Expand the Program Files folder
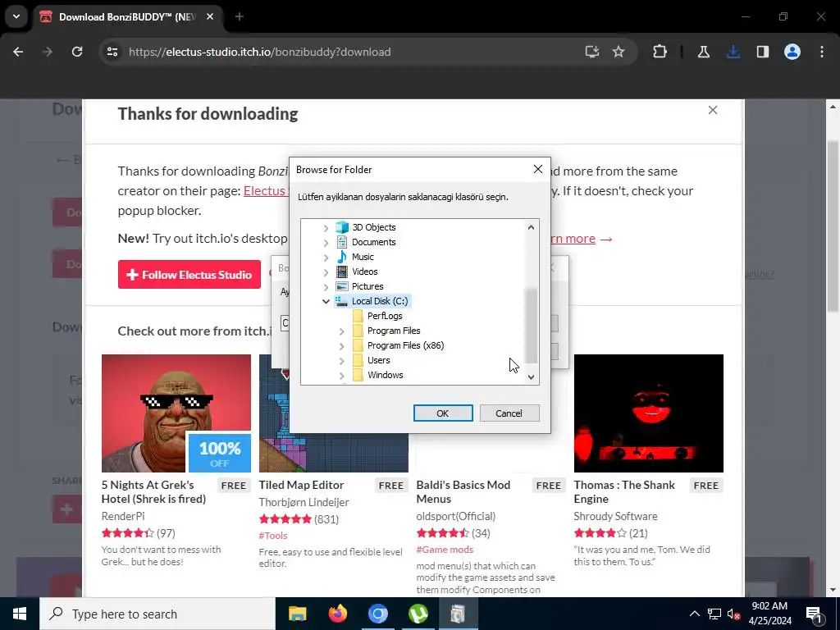This screenshot has width=840, height=630. pos(341,331)
